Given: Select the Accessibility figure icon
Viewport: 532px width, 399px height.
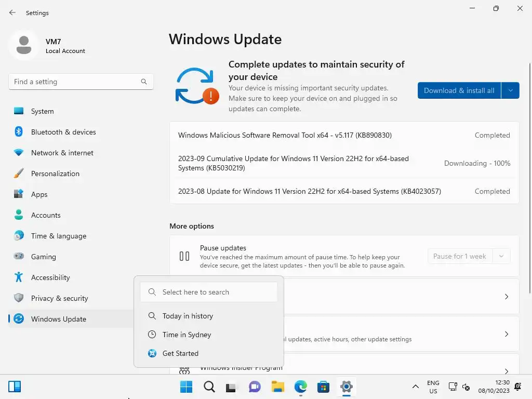Looking at the screenshot, I should pos(19,277).
